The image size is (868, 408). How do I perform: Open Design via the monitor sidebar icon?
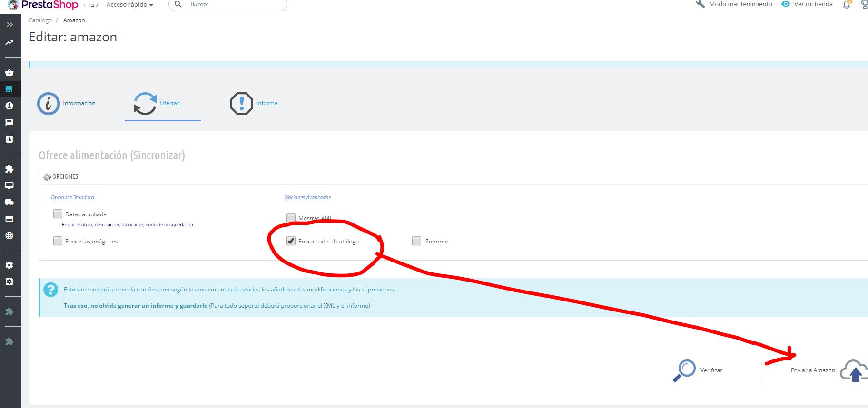(x=9, y=185)
